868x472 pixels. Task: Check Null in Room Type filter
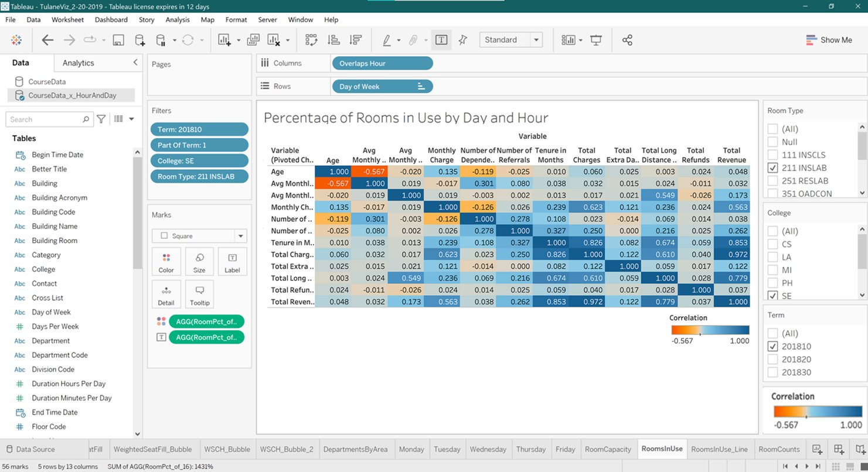(x=773, y=142)
